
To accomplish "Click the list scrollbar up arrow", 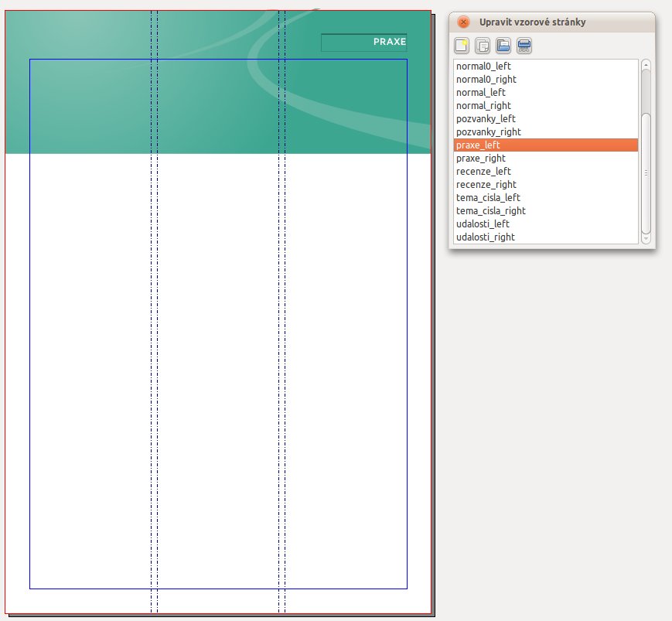I will click(x=646, y=65).
